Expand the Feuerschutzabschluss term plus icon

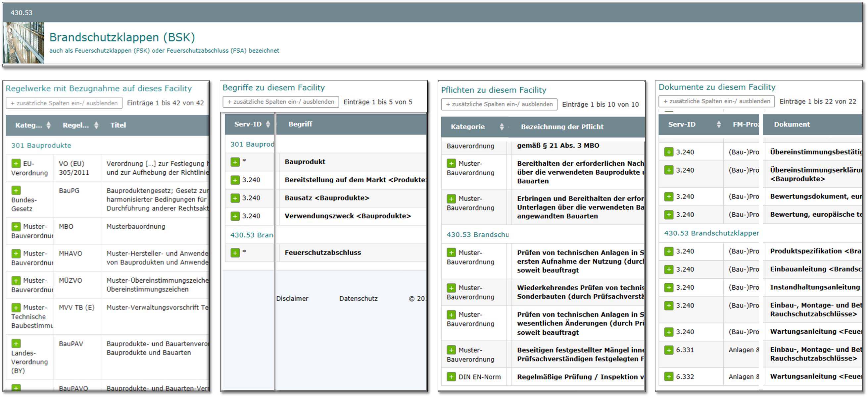235,253
